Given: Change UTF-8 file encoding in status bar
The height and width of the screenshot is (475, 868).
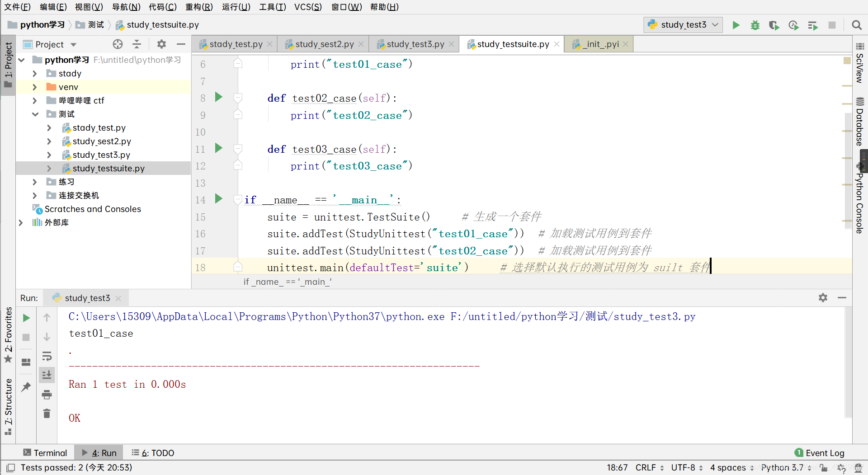Looking at the screenshot, I should [x=687, y=467].
